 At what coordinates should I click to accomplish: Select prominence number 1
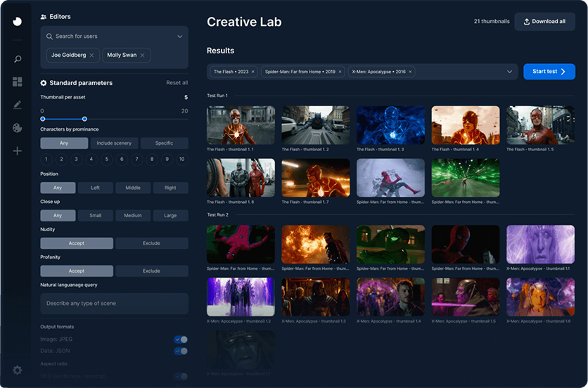[46, 160]
